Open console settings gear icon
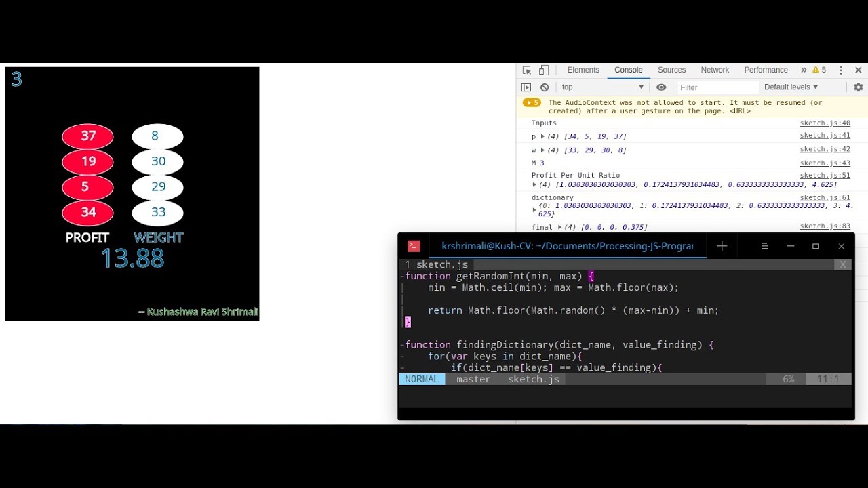 859,87
